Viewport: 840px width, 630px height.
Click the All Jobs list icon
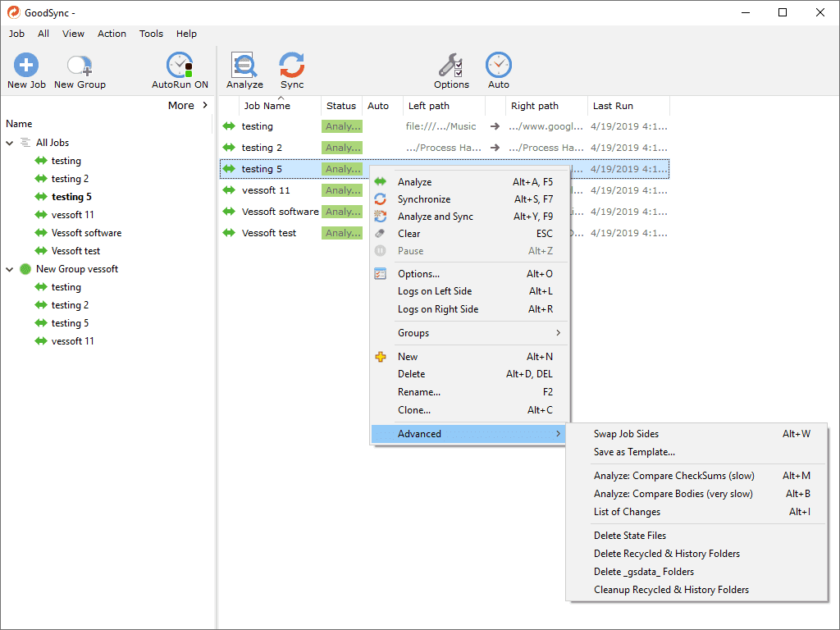(x=25, y=143)
